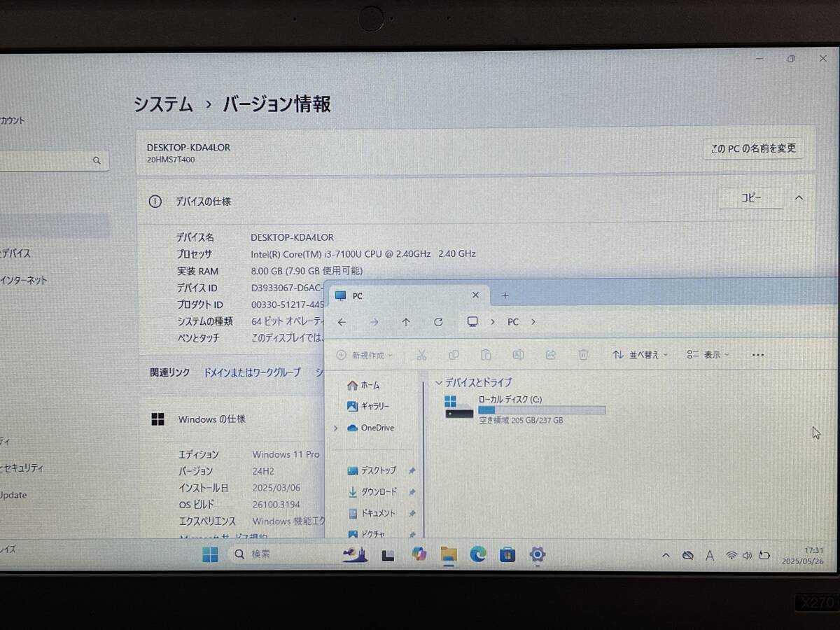
Task: Click PC in the Explorer address path
Action: pos(513,322)
